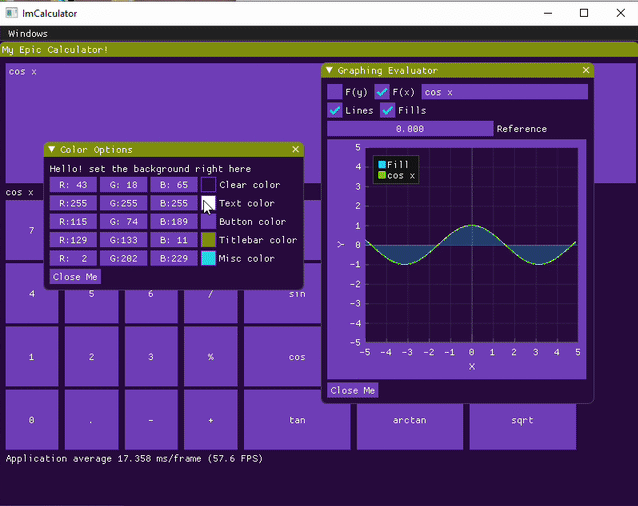This screenshot has height=506, width=638.
Task: Click the Titlebar color B: 11 field
Action: [x=174, y=240]
